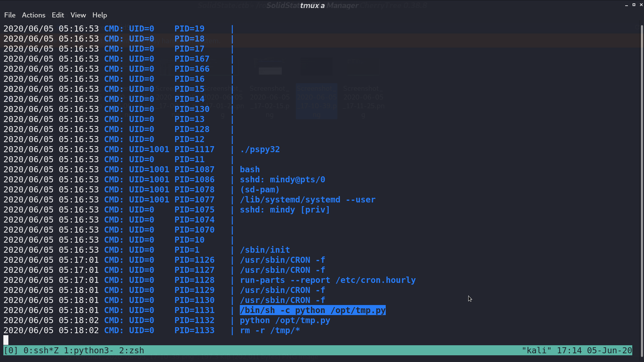Click the tmux a window title
The width and height of the screenshot is (644, 362).
(x=312, y=5)
